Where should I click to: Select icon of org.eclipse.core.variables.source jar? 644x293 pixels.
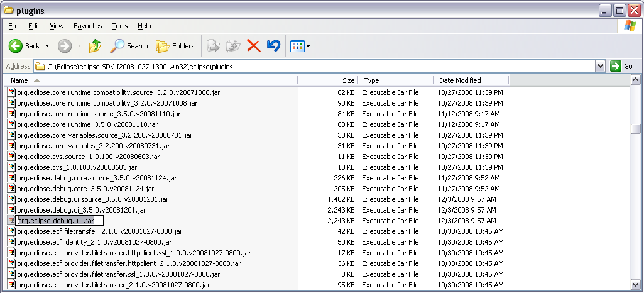coord(11,135)
